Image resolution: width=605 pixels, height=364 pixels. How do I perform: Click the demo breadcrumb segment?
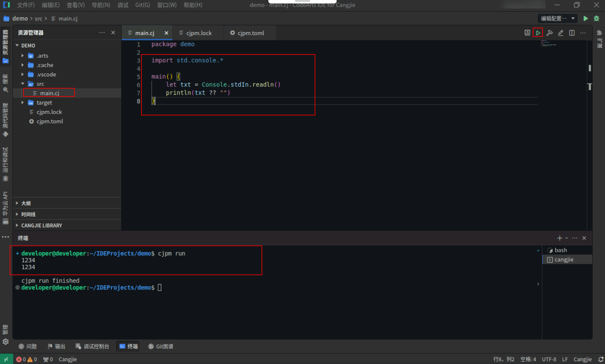pyautogui.click(x=20, y=19)
